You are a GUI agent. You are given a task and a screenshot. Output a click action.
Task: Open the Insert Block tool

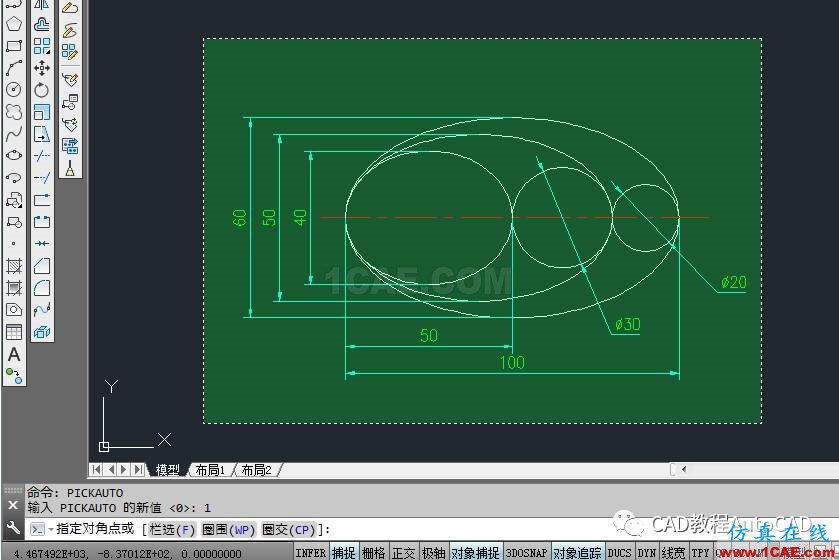(13, 200)
